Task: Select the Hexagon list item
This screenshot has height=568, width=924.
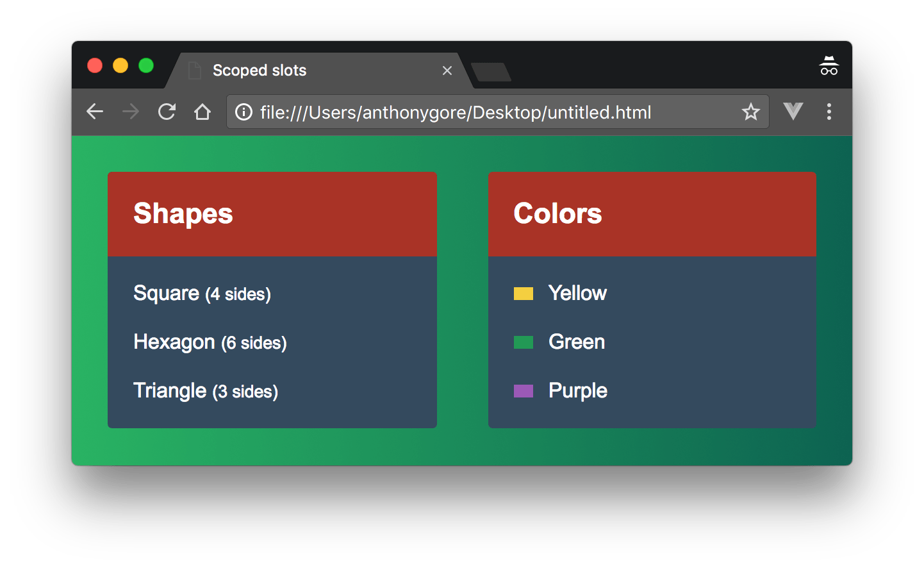Action: click(210, 342)
